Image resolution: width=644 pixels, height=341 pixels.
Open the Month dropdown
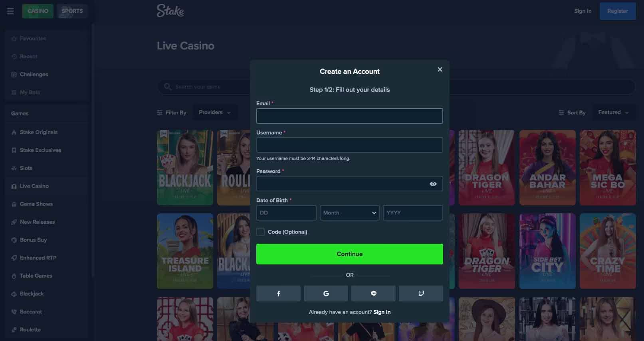click(x=349, y=213)
